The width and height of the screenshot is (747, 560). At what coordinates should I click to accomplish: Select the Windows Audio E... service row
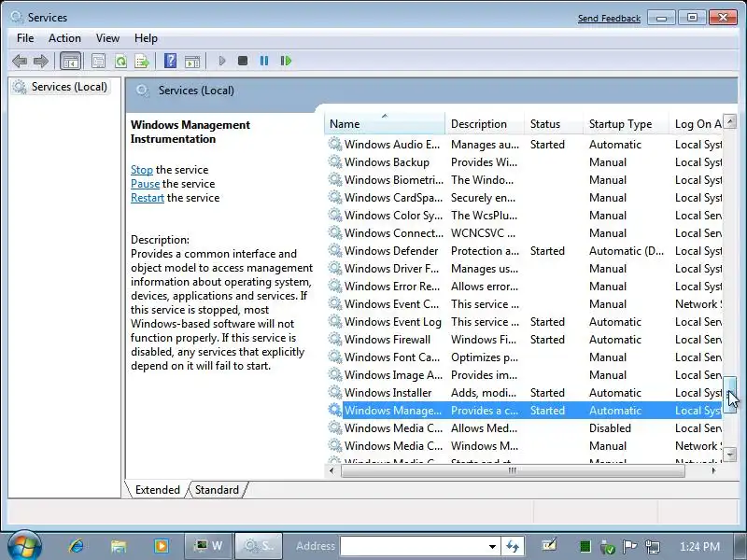tap(524, 145)
